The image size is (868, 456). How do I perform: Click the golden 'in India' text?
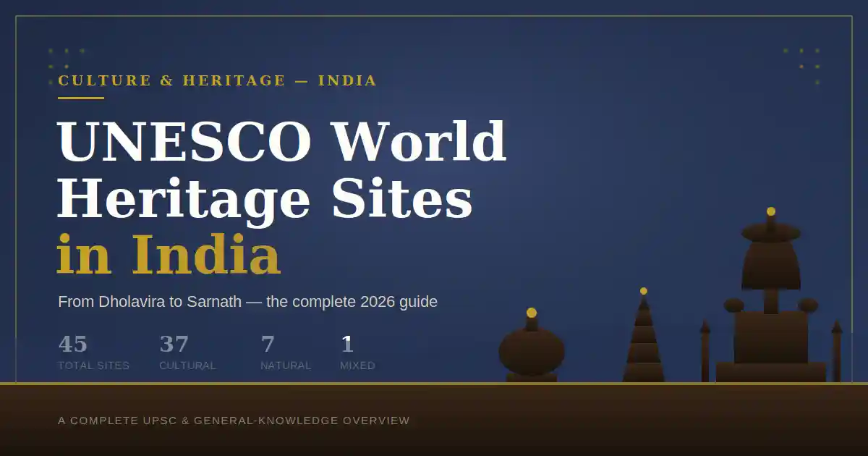(169, 255)
